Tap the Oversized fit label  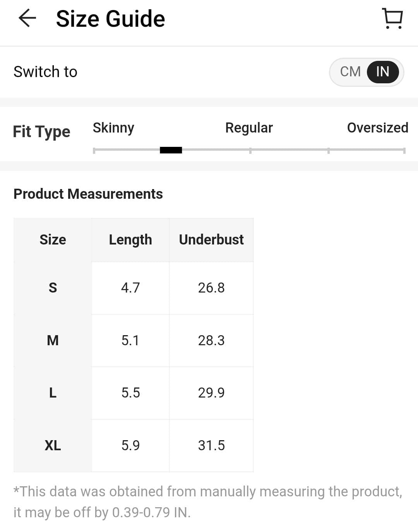click(377, 127)
